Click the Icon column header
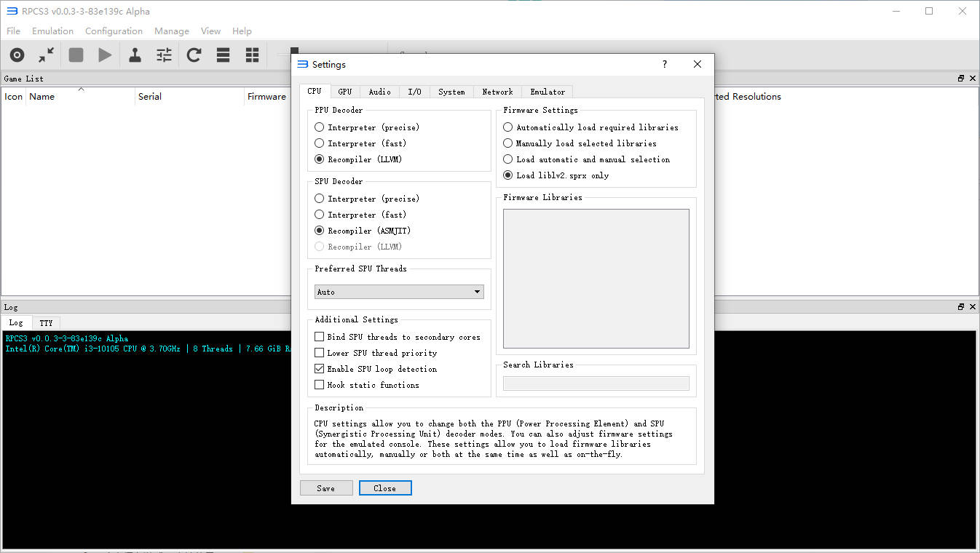 click(14, 96)
